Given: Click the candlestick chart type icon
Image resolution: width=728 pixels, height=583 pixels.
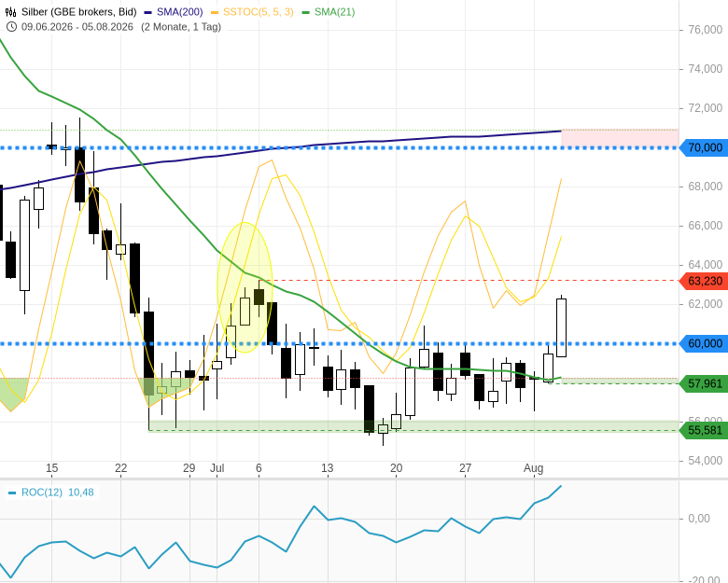Looking at the screenshot, I should tap(10, 12).
